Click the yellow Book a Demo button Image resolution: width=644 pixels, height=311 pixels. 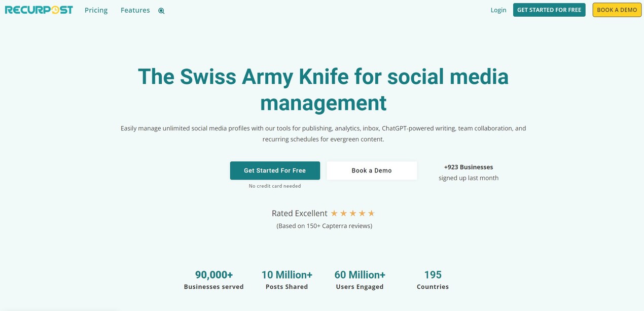click(617, 10)
